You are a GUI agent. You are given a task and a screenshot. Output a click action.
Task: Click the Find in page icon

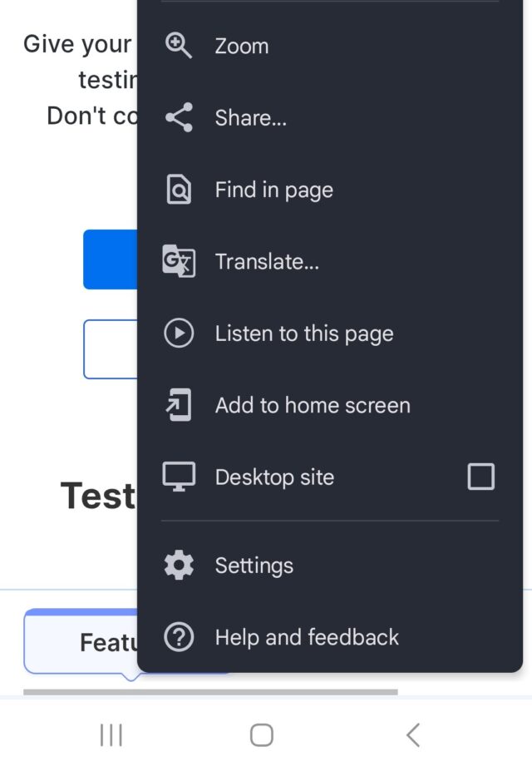[178, 189]
